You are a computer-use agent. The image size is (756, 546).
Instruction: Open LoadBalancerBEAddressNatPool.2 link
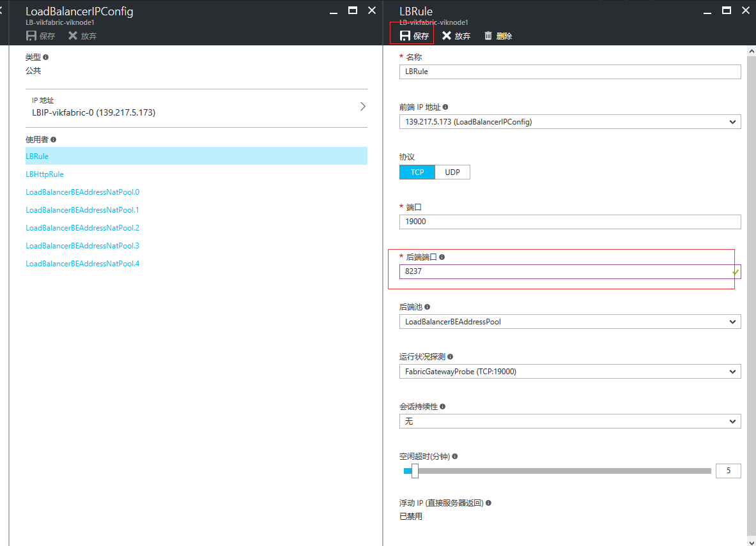[82, 228]
